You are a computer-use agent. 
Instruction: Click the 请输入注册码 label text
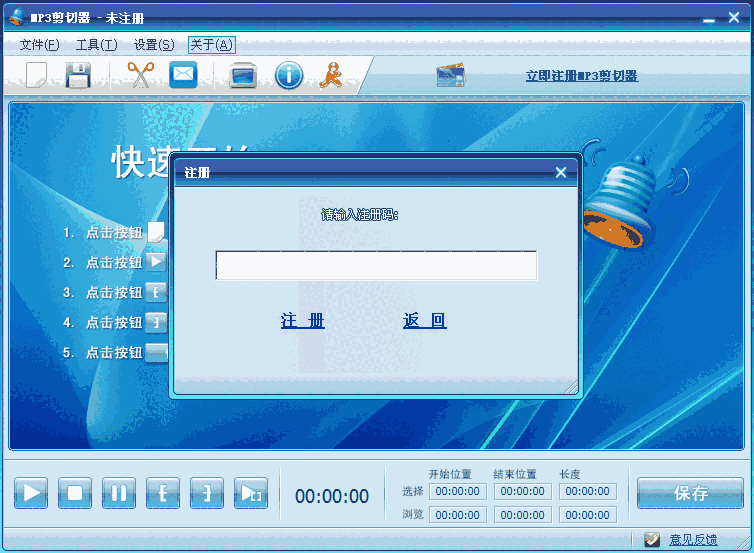coord(360,214)
